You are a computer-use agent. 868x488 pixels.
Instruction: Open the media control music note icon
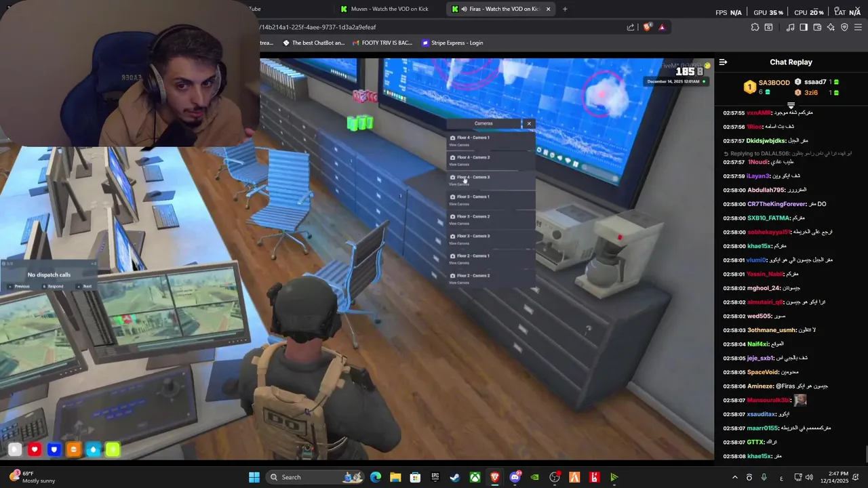tap(790, 27)
